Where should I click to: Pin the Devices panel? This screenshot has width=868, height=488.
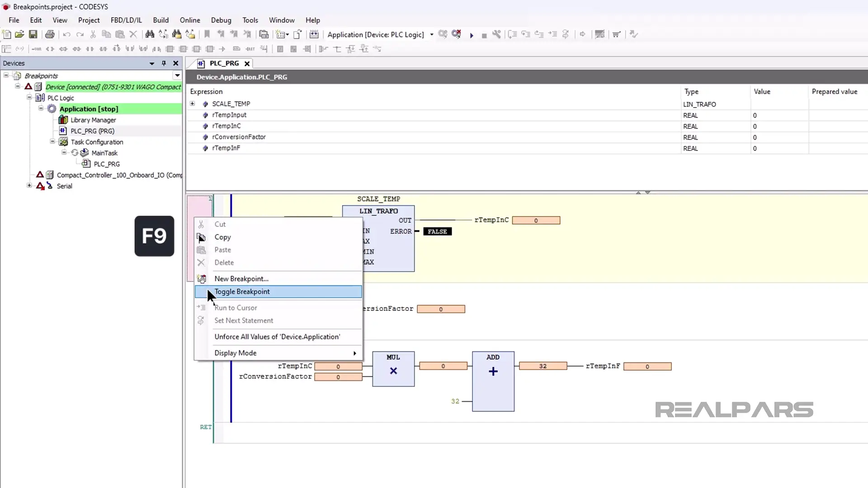click(x=164, y=63)
